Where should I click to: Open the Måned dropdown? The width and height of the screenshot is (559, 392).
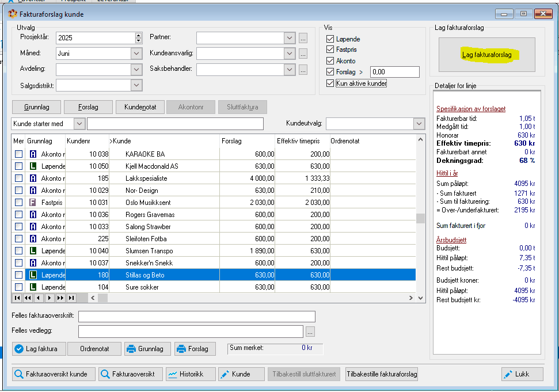coord(136,54)
